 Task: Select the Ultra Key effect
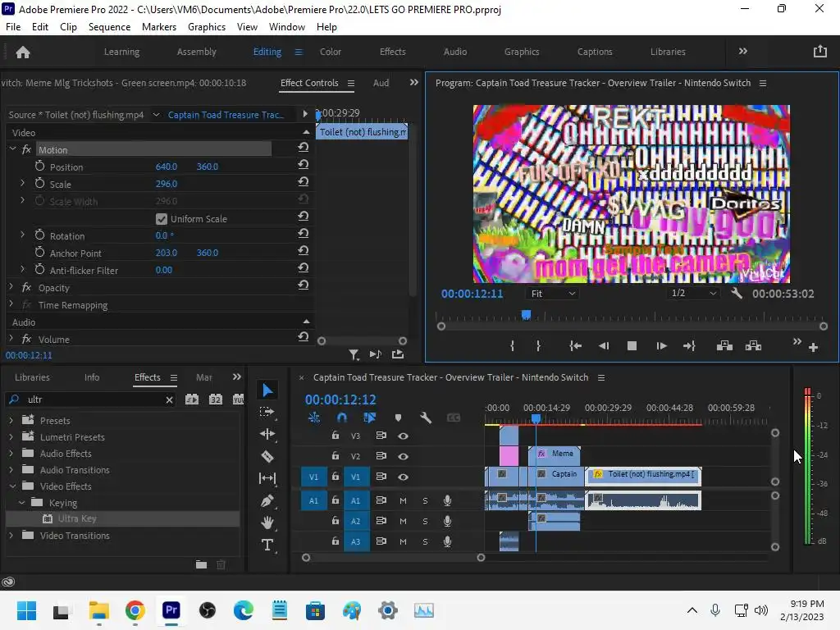point(77,518)
